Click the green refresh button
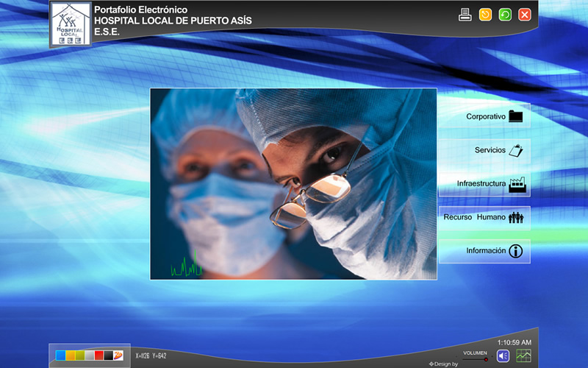Image resolution: width=588 pixels, height=368 pixels. point(505,15)
